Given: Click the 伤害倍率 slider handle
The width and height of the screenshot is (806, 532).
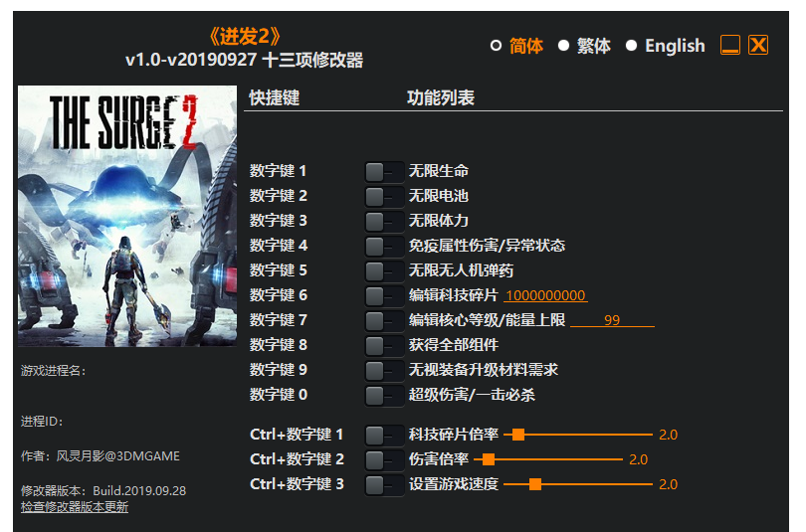Looking at the screenshot, I should click(489, 459).
